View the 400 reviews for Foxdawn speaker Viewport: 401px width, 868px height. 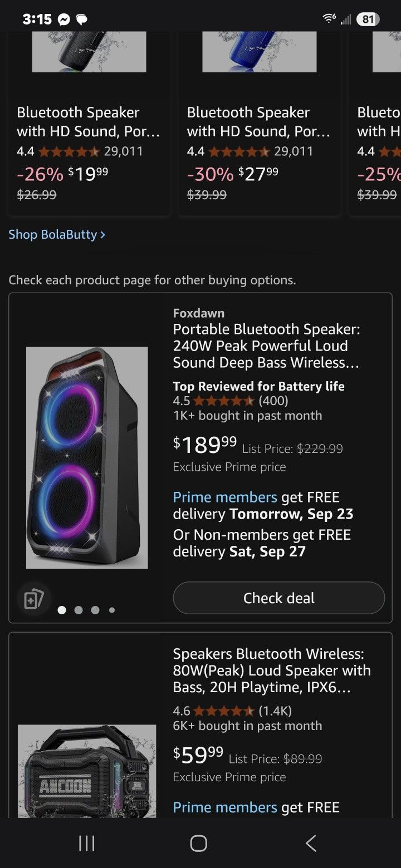point(273,401)
